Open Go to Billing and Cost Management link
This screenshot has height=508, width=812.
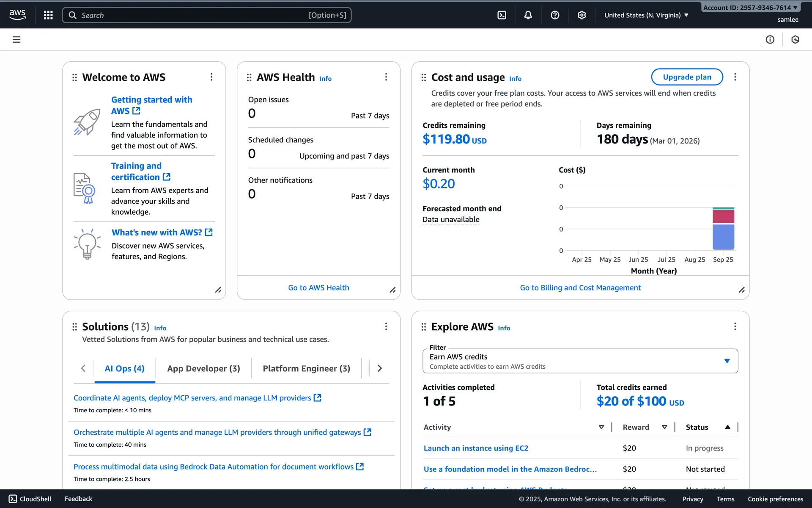coord(580,288)
